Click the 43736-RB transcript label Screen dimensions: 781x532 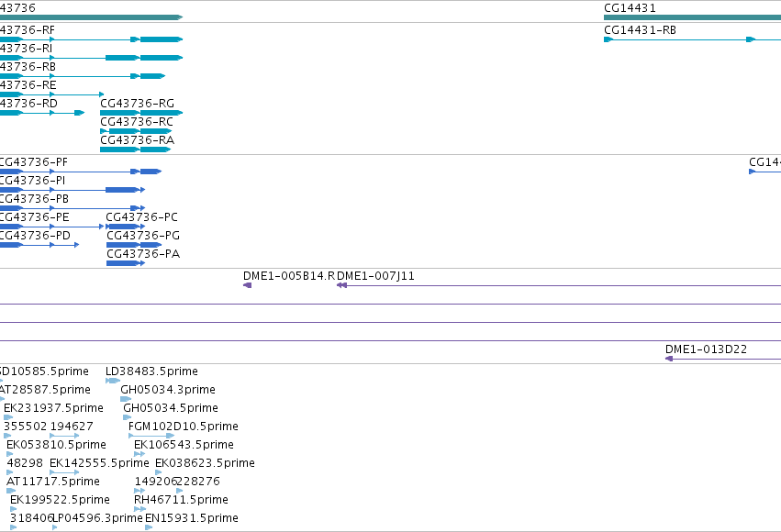click(x=28, y=67)
